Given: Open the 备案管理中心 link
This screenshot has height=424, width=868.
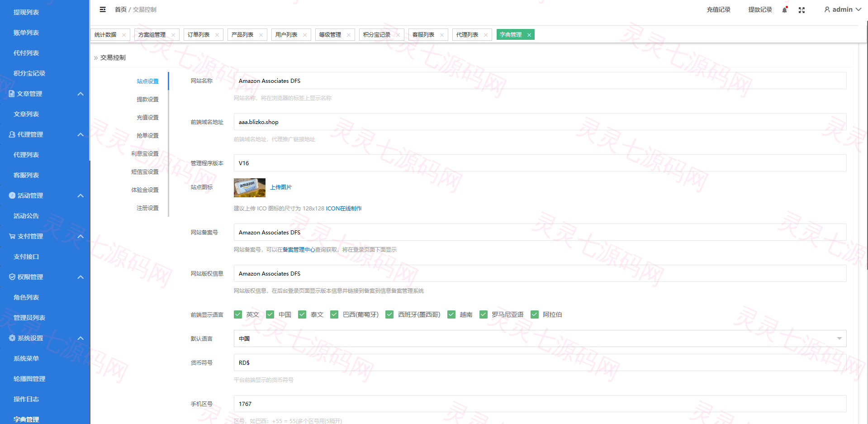Looking at the screenshot, I should [299, 250].
